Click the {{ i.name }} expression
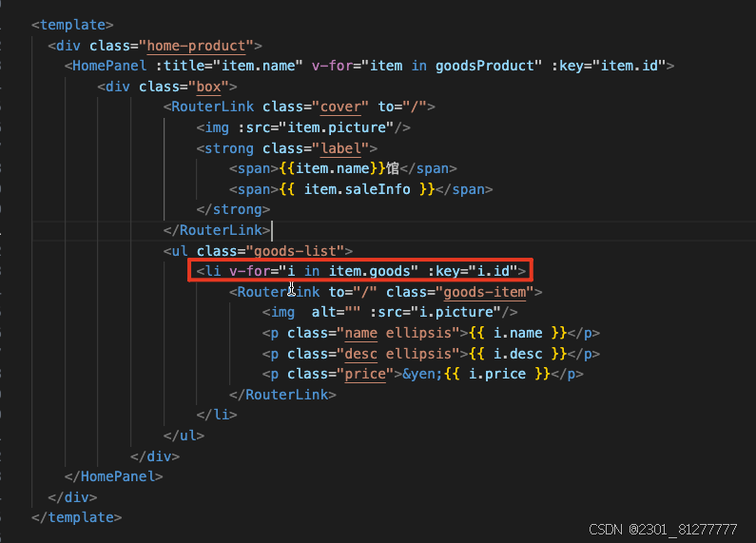 pyautogui.click(x=518, y=333)
